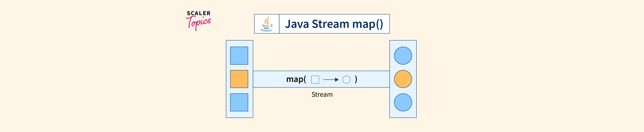Click the "Java Stream map()" title text

(334, 24)
